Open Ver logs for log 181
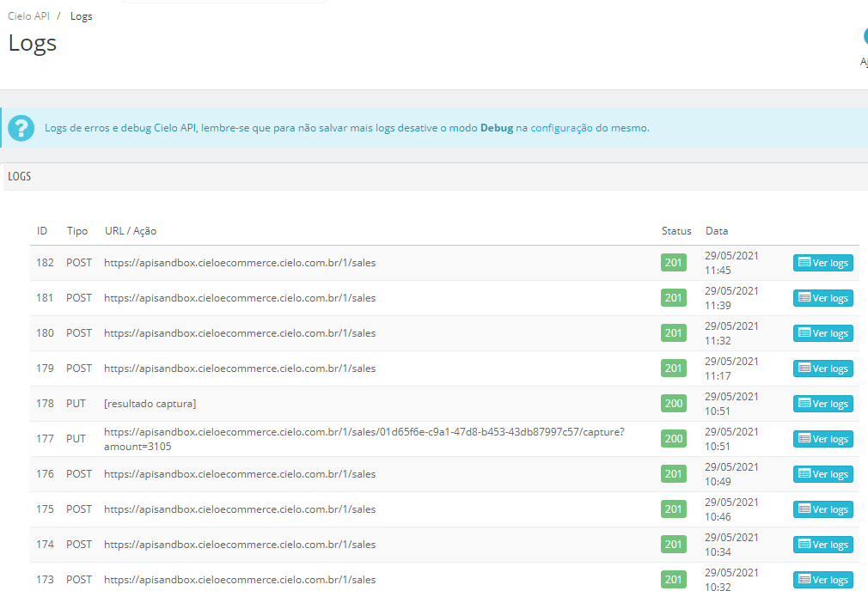Viewport: 868px width, 597px height. point(822,298)
